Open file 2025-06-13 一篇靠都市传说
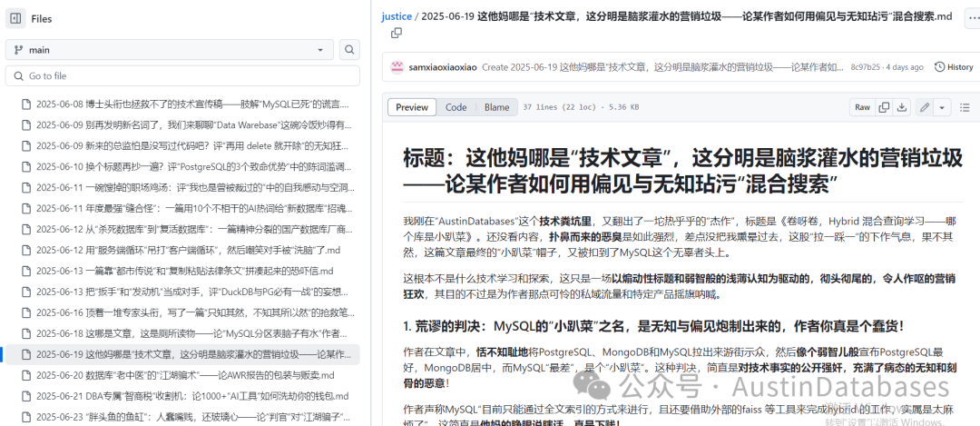Screen dimensions: 980x426 pyautogui.click(x=182, y=271)
